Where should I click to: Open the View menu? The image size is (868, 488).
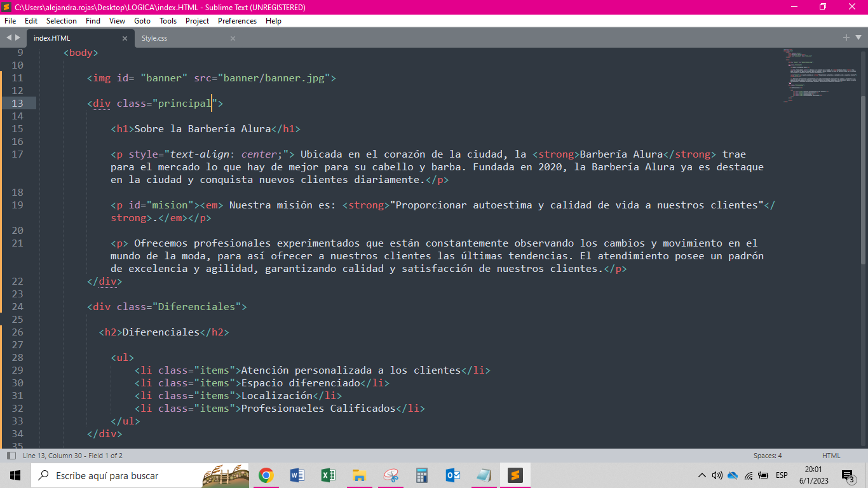[x=117, y=21]
